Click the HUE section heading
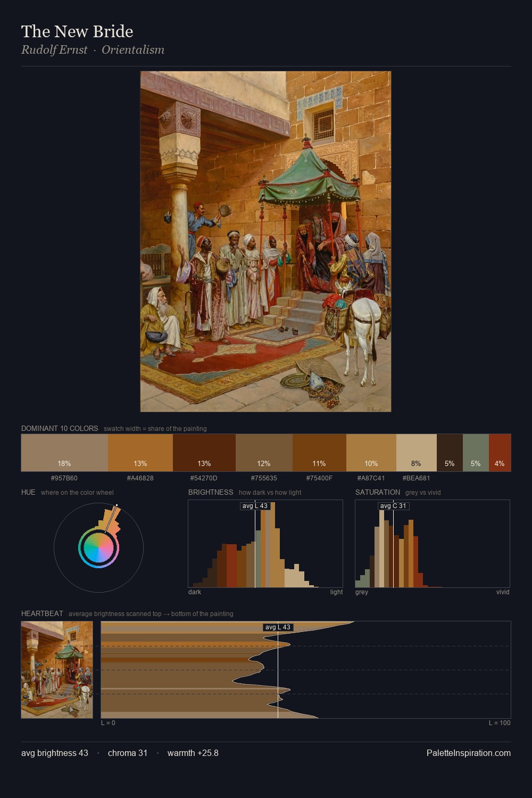The width and height of the screenshot is (532, 798). (x=28, y=492)
